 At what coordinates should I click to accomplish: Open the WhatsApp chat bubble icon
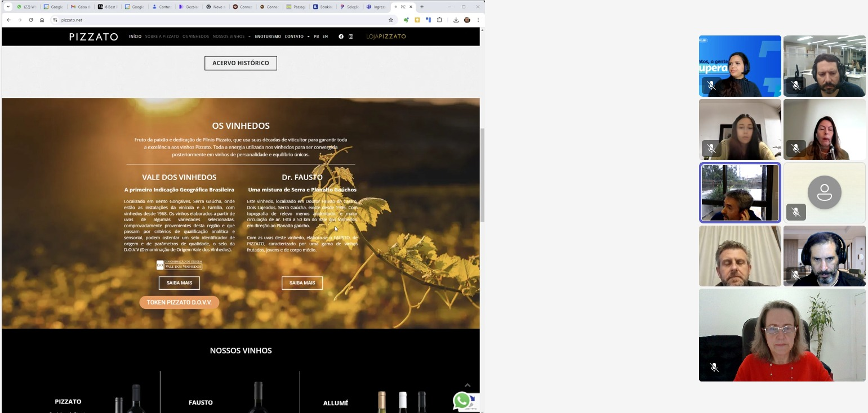click(x=462, y=401)
